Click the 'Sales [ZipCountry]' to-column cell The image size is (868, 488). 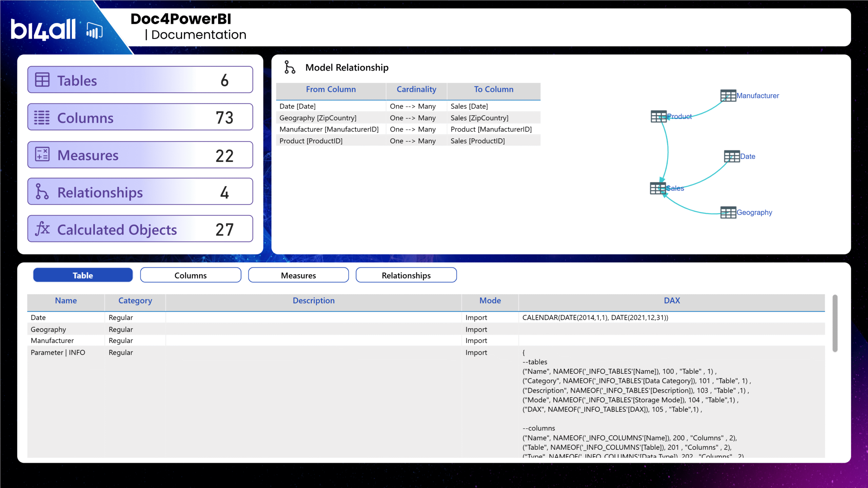coord(494,118)
